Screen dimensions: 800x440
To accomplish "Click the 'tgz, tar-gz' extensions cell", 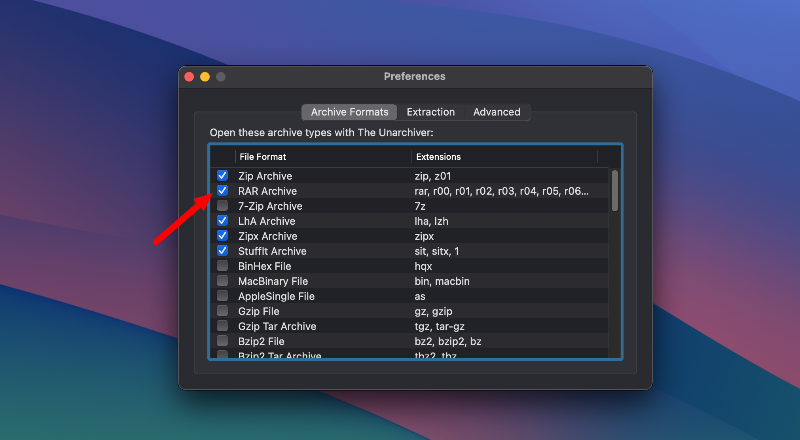I will point(439,326).
